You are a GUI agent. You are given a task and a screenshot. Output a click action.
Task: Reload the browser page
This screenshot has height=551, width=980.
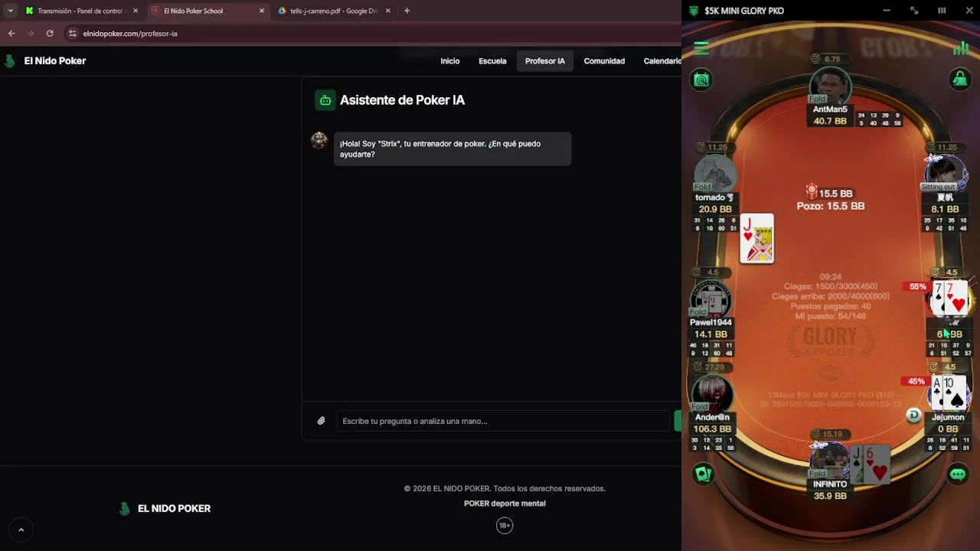pos(50,34)
